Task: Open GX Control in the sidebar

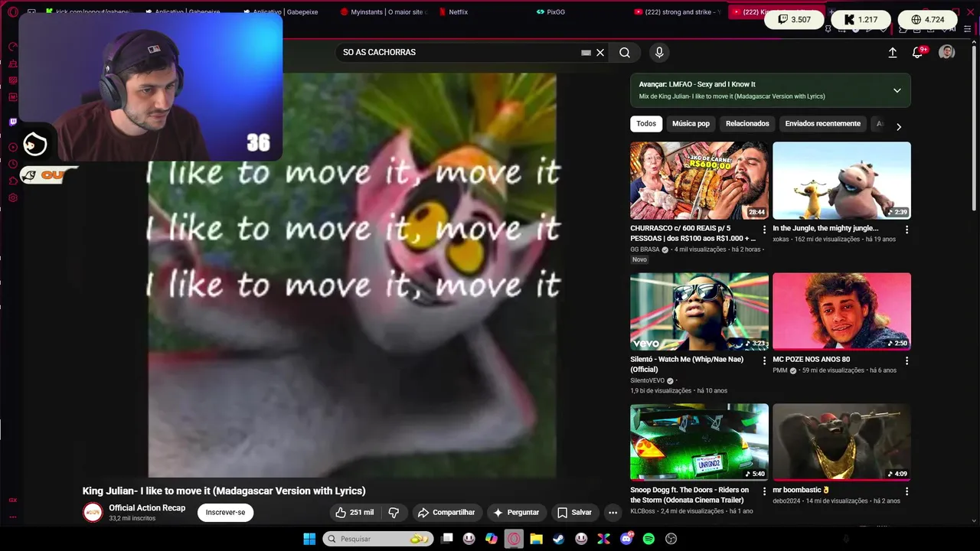Action: [x=13, y=47]
